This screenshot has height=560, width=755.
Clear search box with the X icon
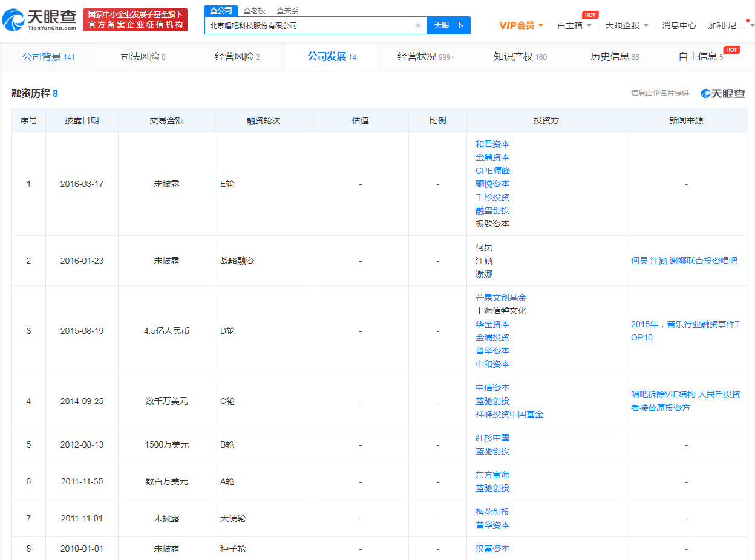(x=417, y=25)
